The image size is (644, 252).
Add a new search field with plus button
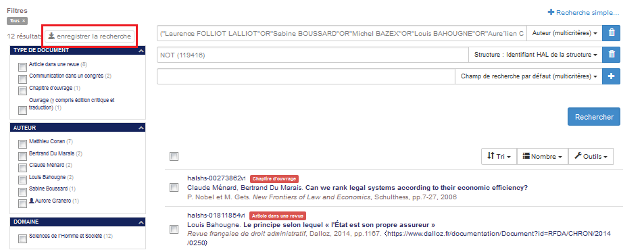pyautogui.click(x=611, y=76)
